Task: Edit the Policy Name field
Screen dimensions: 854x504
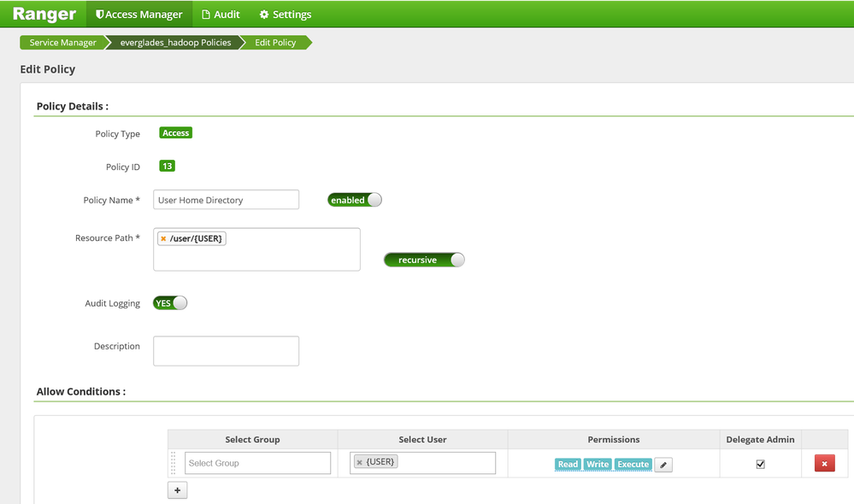Action: click(226, 200)
